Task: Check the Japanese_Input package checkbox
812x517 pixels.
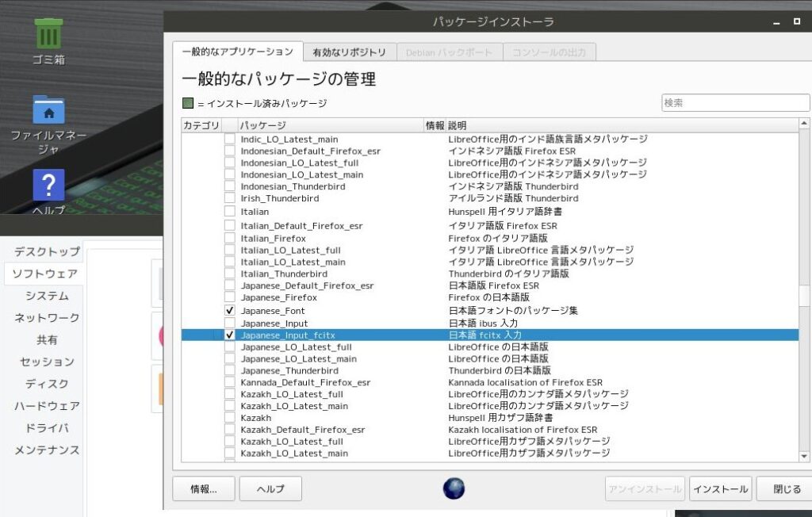Action: [x=228, y=324]
